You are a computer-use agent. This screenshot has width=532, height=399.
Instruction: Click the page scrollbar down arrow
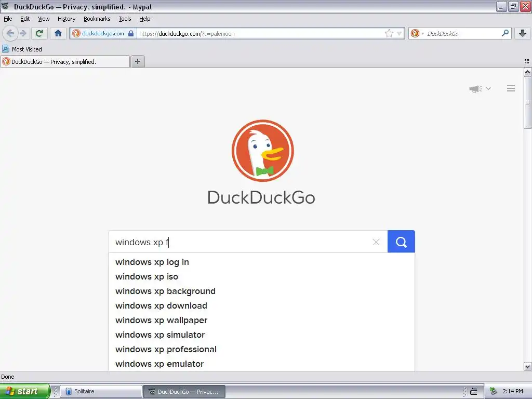click(x=527, y=366)
